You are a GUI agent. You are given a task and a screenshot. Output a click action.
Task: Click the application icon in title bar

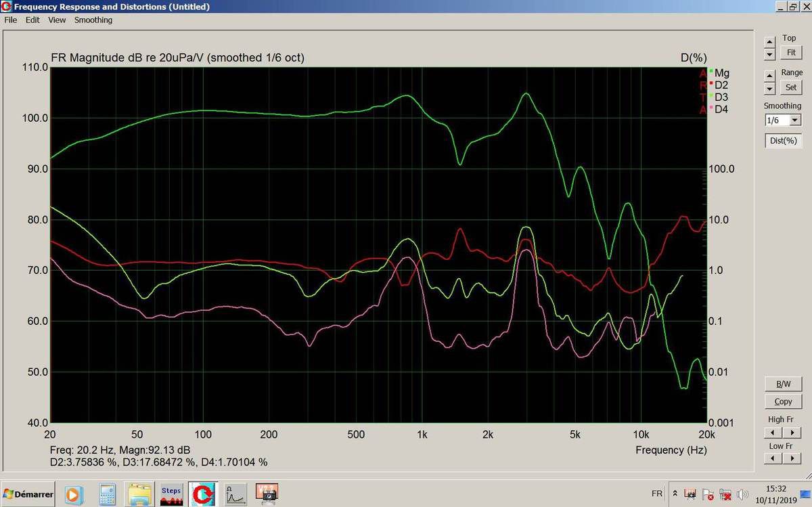coord(7,7)
